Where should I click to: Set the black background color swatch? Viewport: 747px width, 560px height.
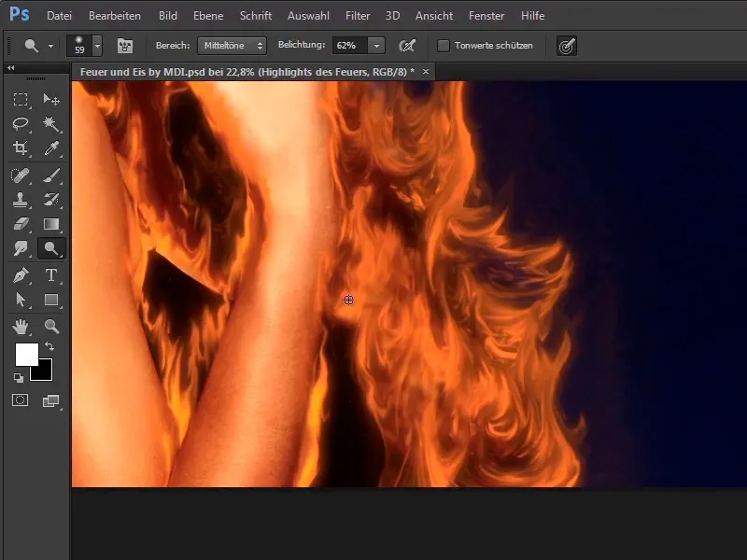tap(44, 372)
